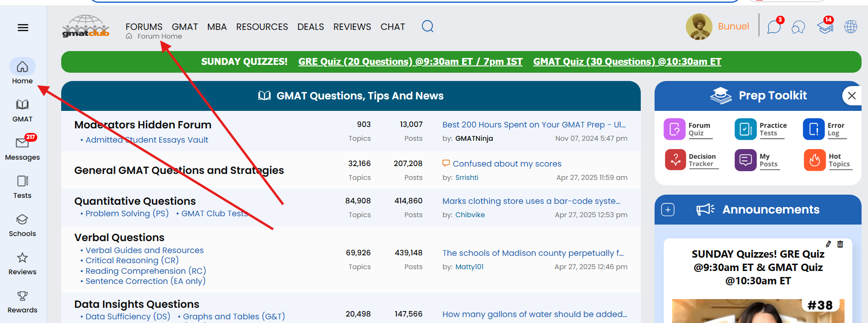Open Decision Tracker in Prep Toolkit

tap(675, 160)
